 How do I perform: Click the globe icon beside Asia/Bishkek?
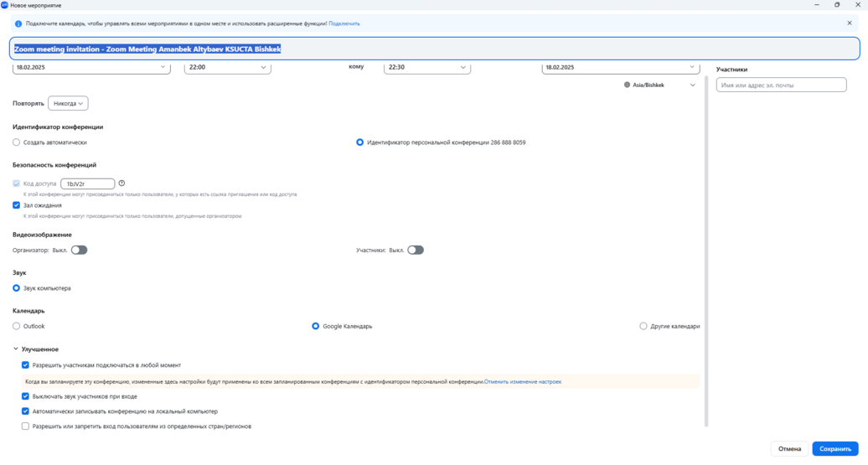[x=628, y=85]
